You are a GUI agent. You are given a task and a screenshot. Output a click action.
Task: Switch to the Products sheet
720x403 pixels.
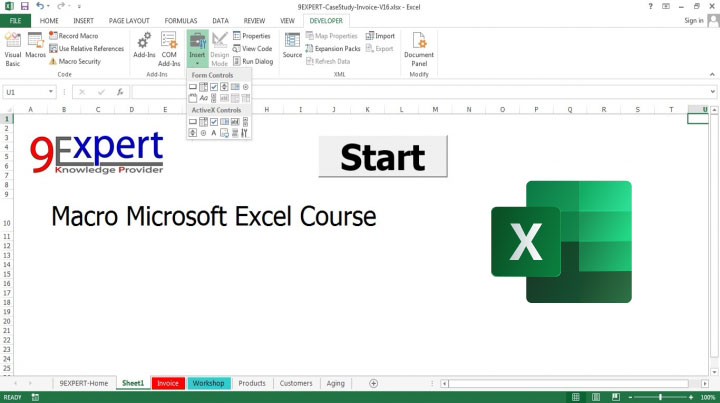pyautogui.click(x=252, y=383)
